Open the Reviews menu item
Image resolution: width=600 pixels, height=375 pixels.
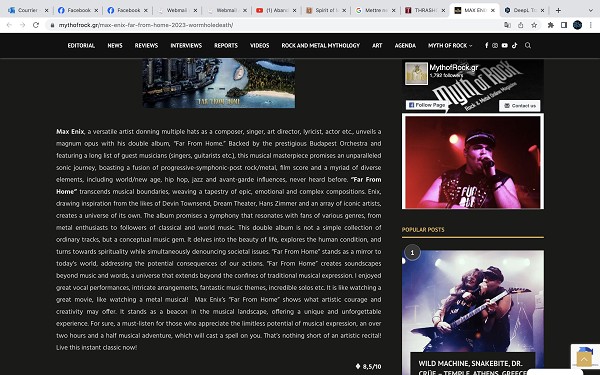(146, 45)
